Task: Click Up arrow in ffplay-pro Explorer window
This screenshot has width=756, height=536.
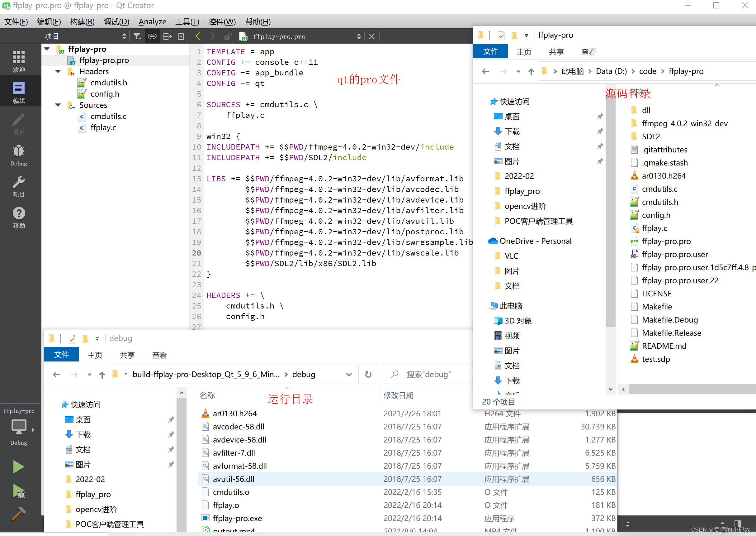Action: (x=531, y=71)
